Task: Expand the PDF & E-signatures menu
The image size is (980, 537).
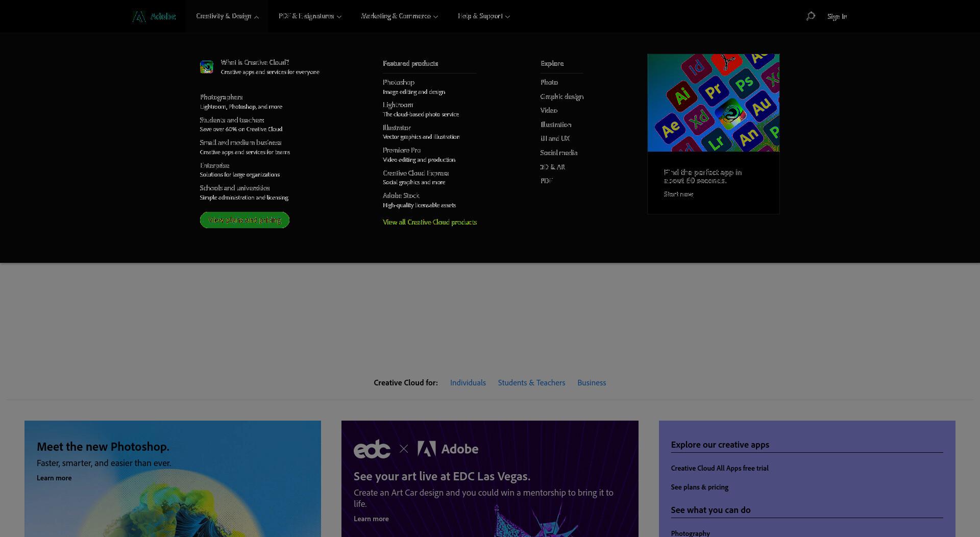Action: tap(310, 16)
